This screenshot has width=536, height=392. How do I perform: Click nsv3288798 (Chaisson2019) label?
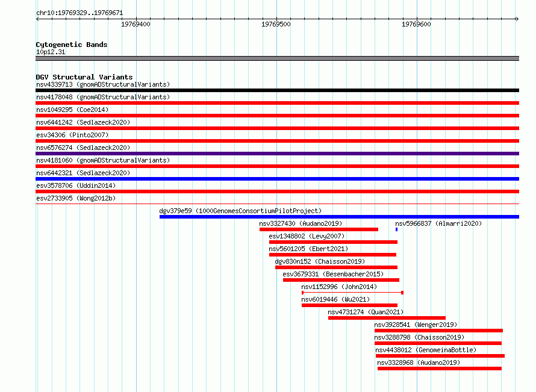(x=419, y=337)
